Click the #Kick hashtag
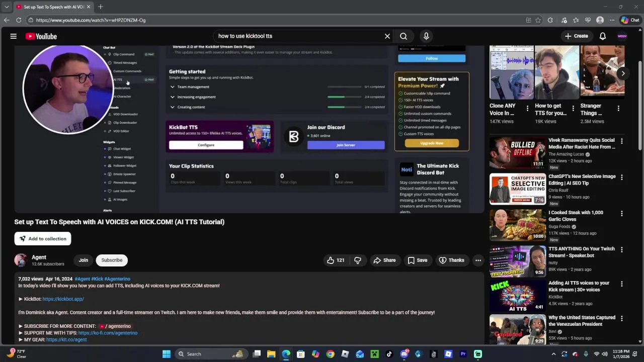The height and width of the screenshot is (362, 644). (x=97, y=279)
